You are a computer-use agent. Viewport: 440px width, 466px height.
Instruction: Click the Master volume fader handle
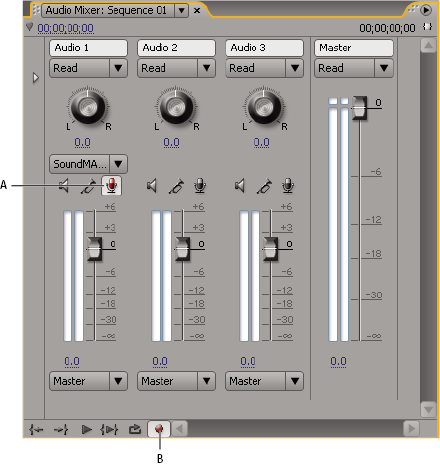[359, 108]
